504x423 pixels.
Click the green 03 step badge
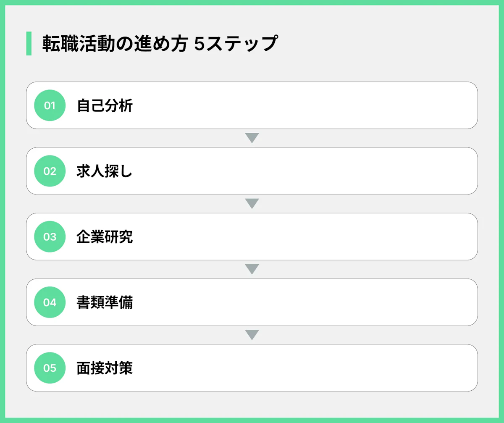pos(50,236)
